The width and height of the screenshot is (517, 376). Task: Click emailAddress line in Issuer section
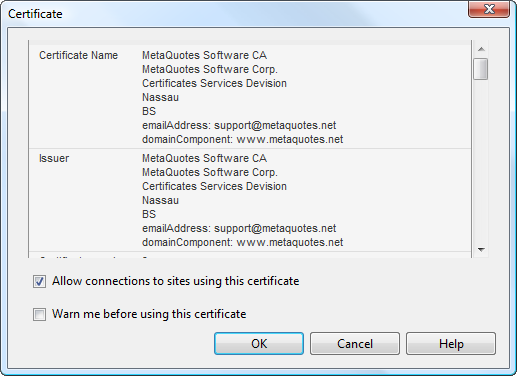tap(239, 228)
